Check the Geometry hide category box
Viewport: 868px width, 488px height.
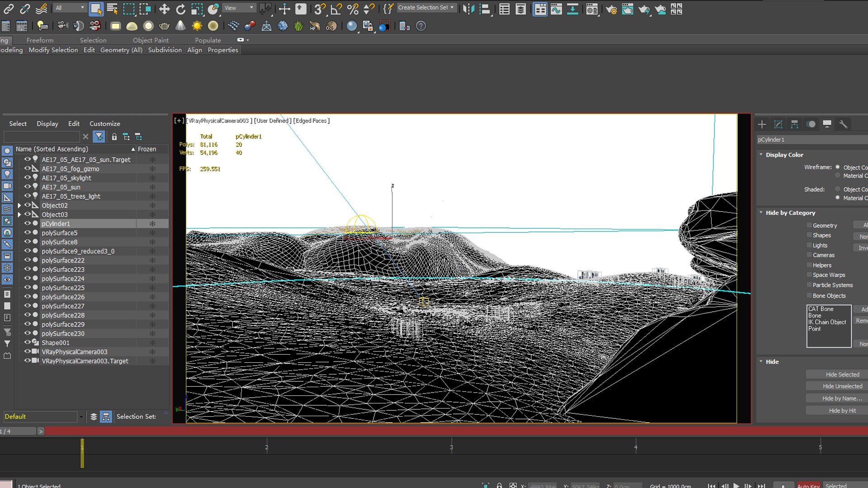809,225
